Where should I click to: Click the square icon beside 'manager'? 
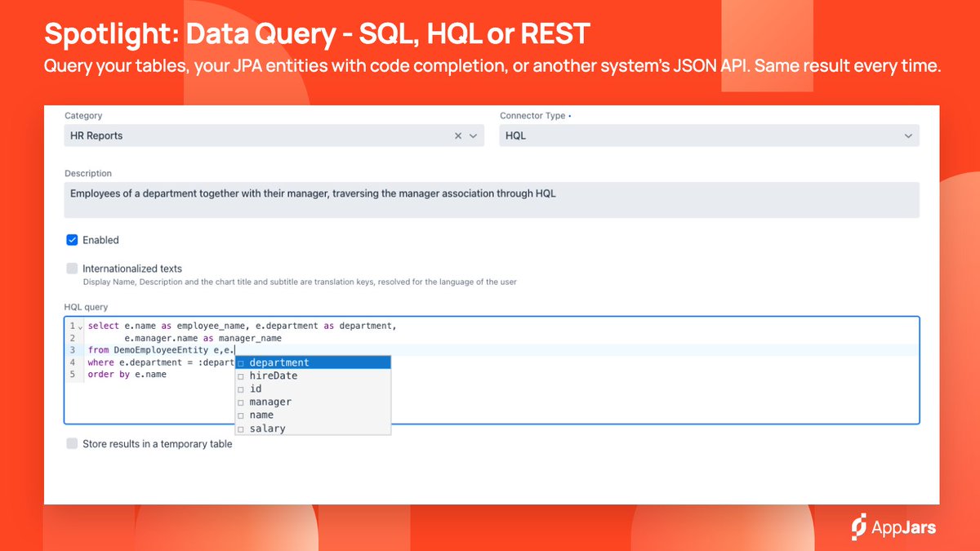(x=241, y=402)
